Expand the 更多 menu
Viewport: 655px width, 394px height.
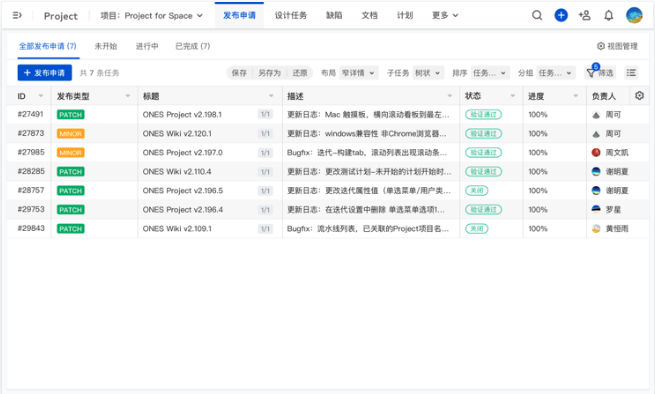pyautogui.click(x=445, y=15)
